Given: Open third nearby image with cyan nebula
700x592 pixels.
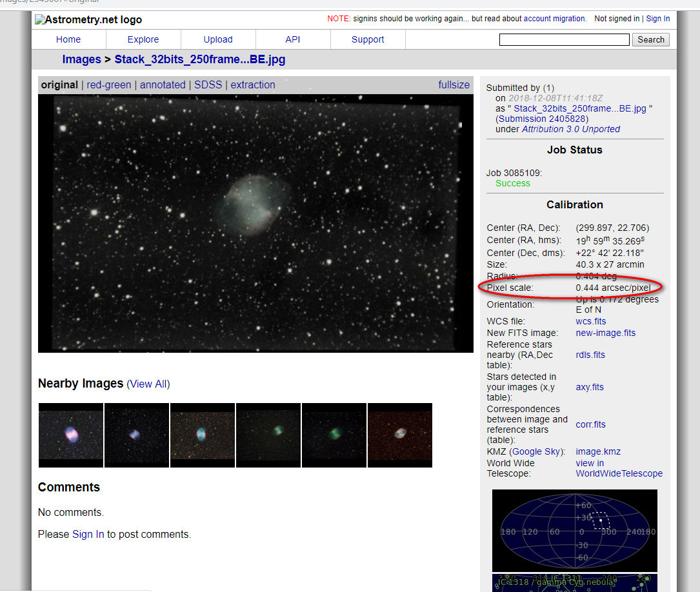Looking at the screenshot, I should [x=202, y=435].
